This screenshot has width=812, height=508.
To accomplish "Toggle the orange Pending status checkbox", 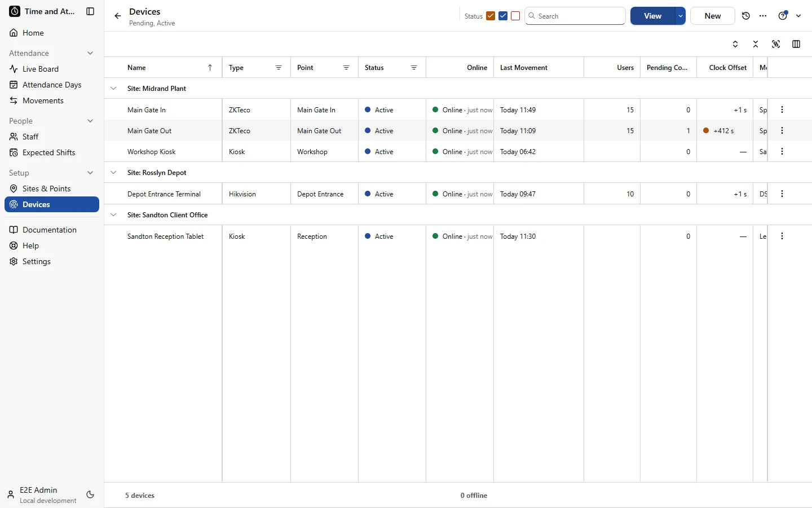I will (x=491, y=16).
